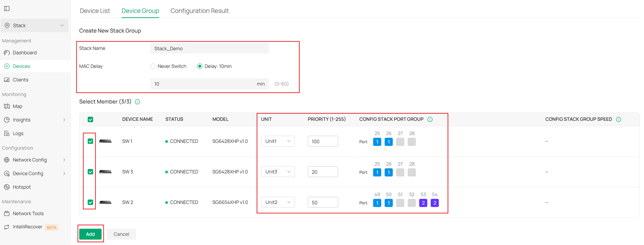Click the Cancel button

(x=121, y=234)
